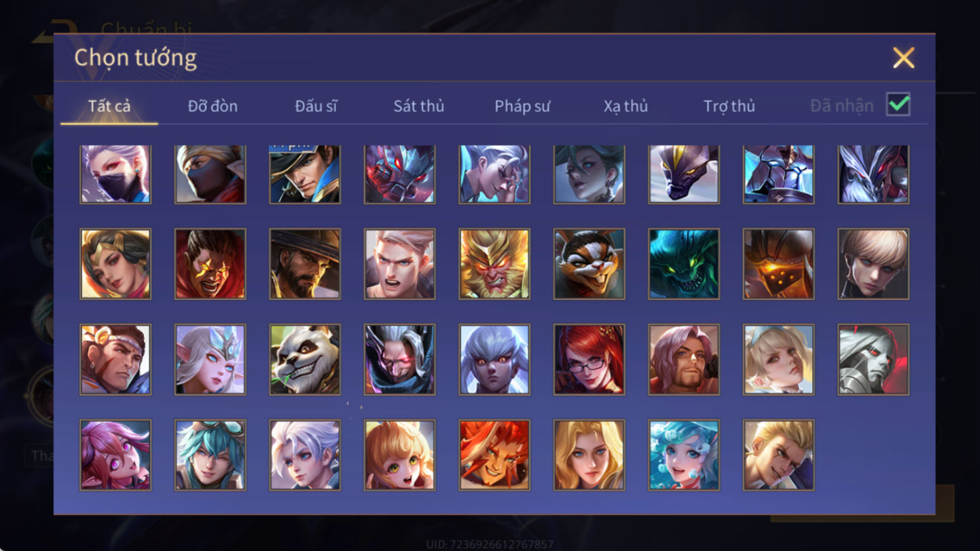Close the Chọn tướng dialog
This screenshot has width=980, height=551.
tap(903, 58)
